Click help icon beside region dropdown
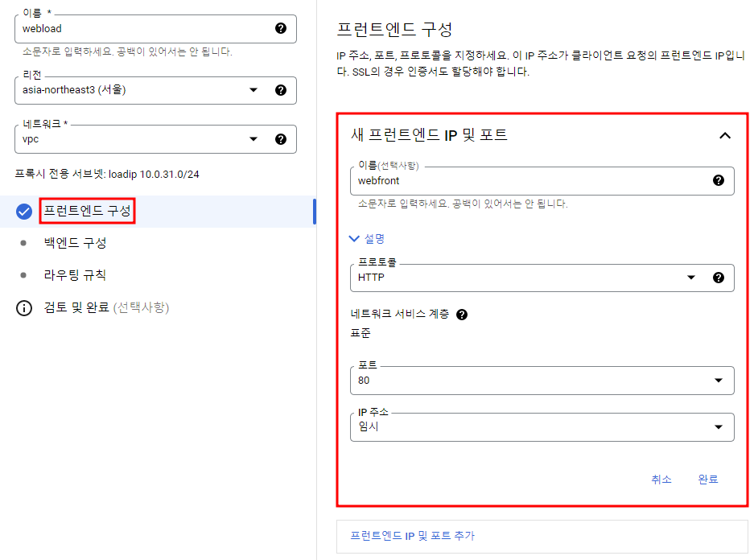The width and height of the screenshot is (754, 560). (281, 90)
